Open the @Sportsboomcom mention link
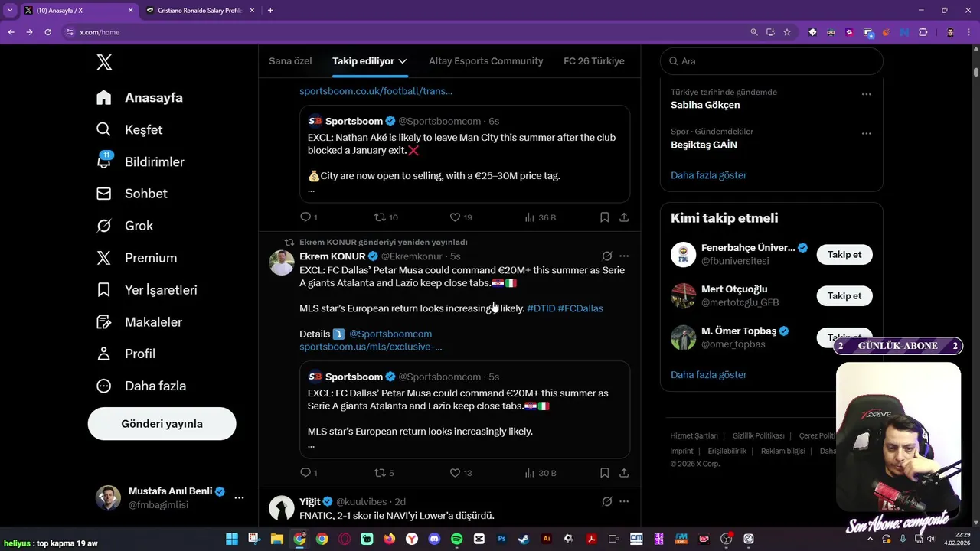This screenshot has width=980, height=551. (390, 334)
